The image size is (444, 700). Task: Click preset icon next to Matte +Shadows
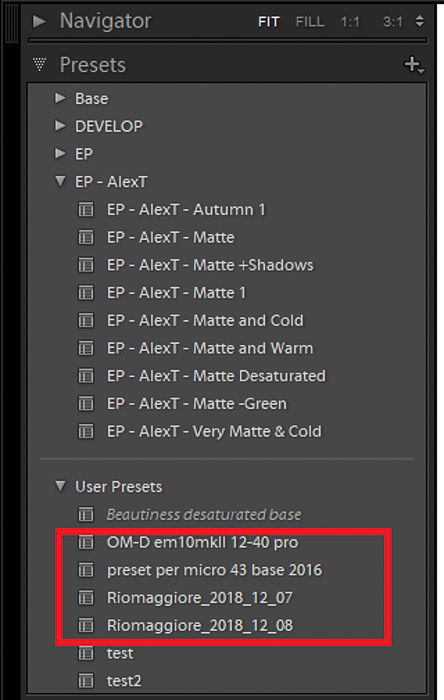pyautogui.click(x=86, y=265)
